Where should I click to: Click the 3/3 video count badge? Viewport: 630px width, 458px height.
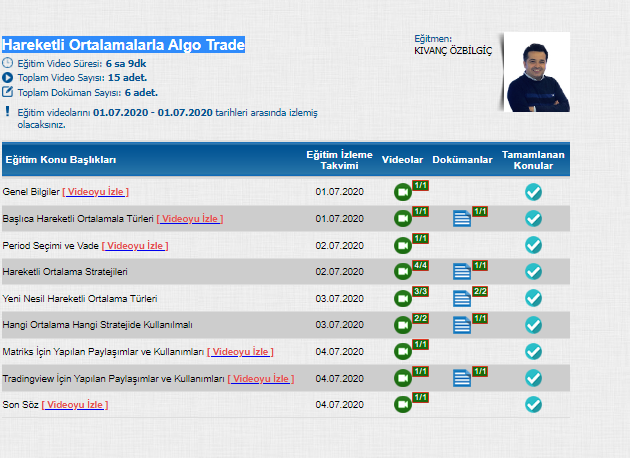tap(420, 292)
